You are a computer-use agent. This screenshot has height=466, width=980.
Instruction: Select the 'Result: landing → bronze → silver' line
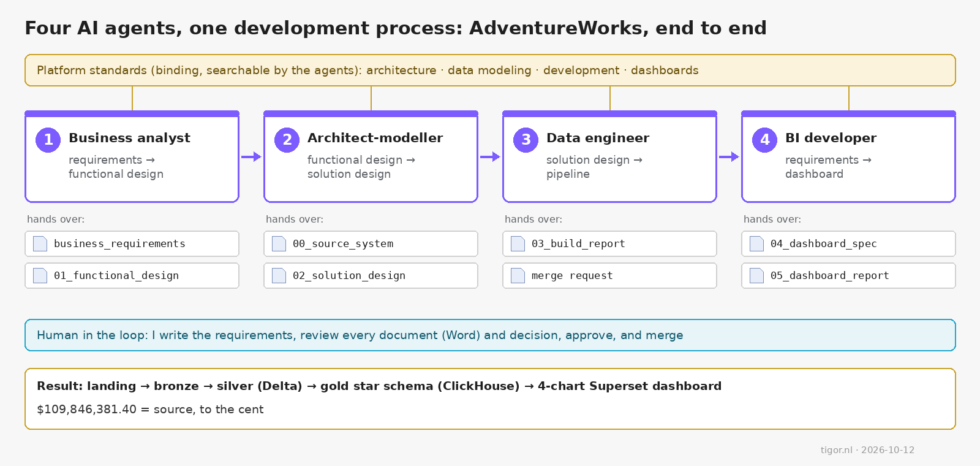(x=379, y=386)
